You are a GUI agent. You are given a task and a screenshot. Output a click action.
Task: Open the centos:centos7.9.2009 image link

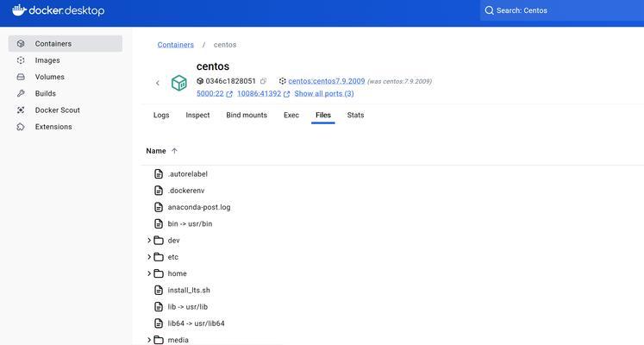coord(327,81)
